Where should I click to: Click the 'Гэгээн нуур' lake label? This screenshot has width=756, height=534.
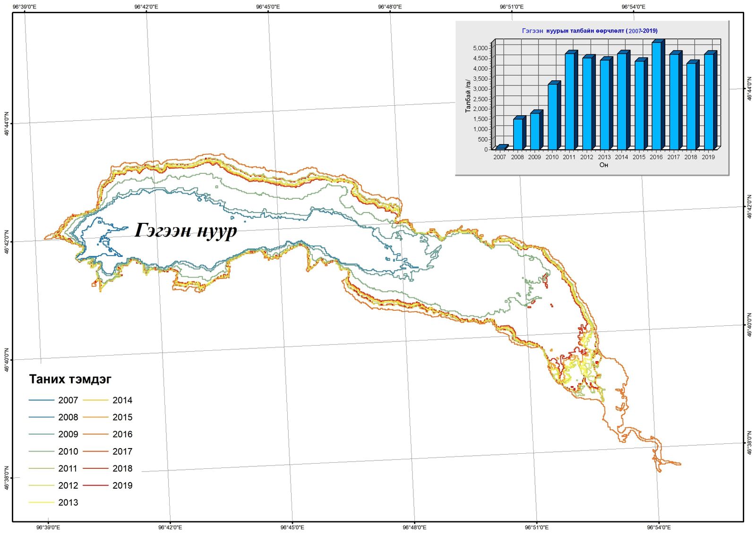point(186,230)
